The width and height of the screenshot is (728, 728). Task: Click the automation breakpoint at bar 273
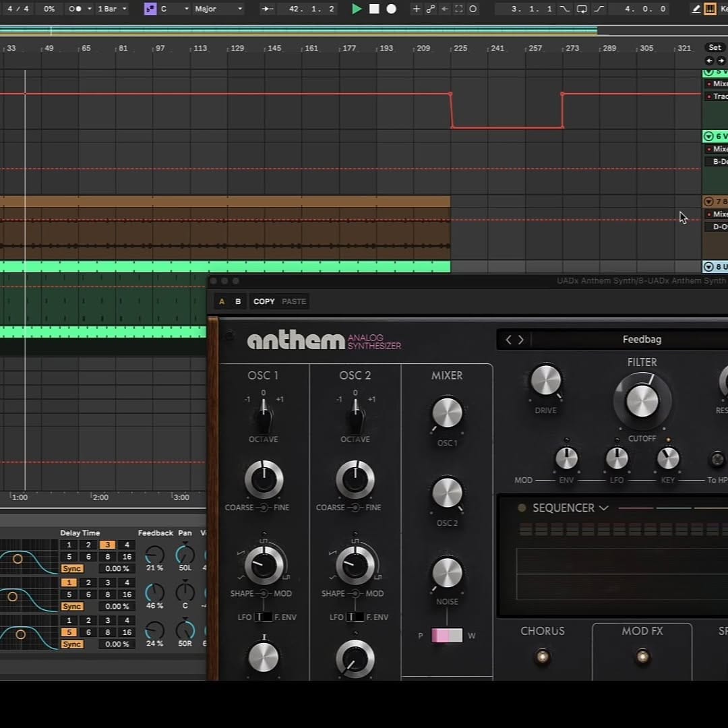[562, 94]
